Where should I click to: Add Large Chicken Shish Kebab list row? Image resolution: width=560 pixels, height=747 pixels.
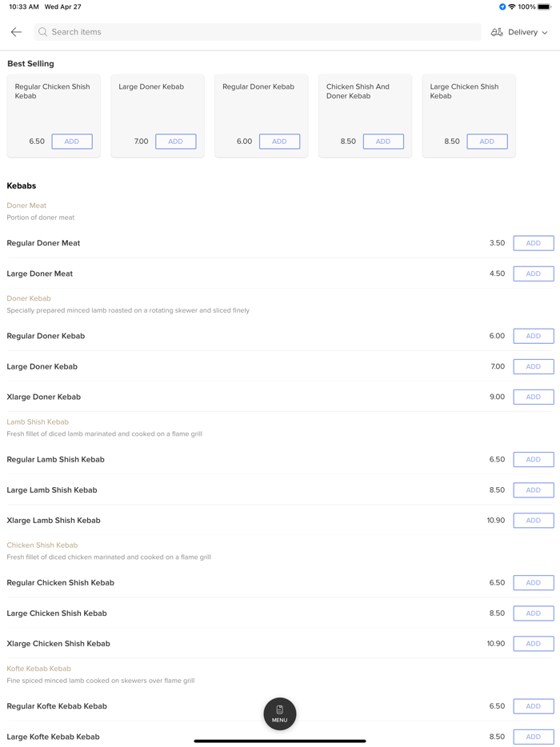click(534, 613)
